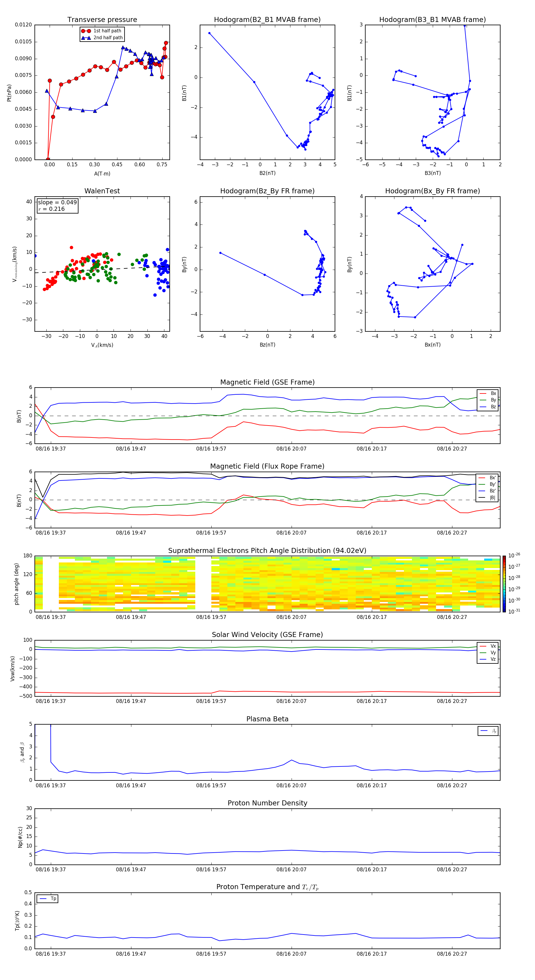
Task: Click the 'Suprathermal Electrons Pitch Angle Distribution' title
Action: click(267, 551)
